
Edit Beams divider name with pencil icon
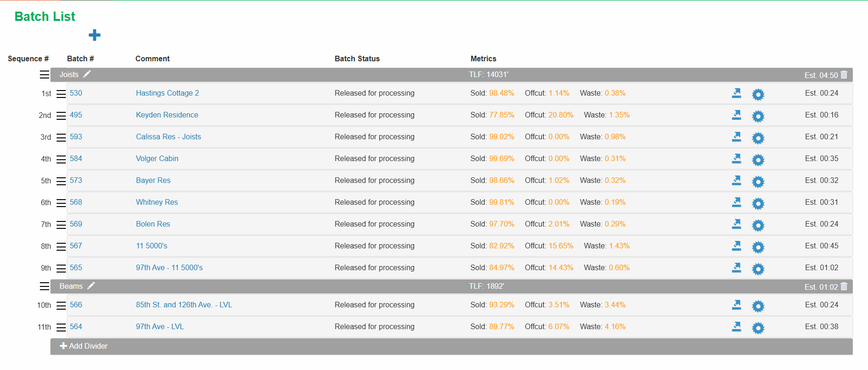point(91,286)
